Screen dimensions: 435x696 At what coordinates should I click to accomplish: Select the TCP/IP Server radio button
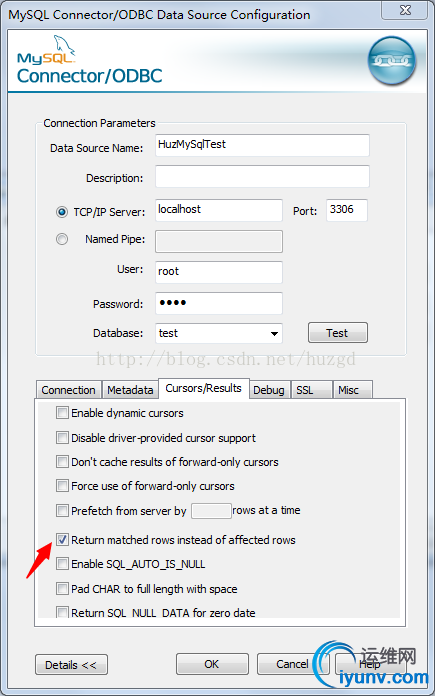point(62,212)
